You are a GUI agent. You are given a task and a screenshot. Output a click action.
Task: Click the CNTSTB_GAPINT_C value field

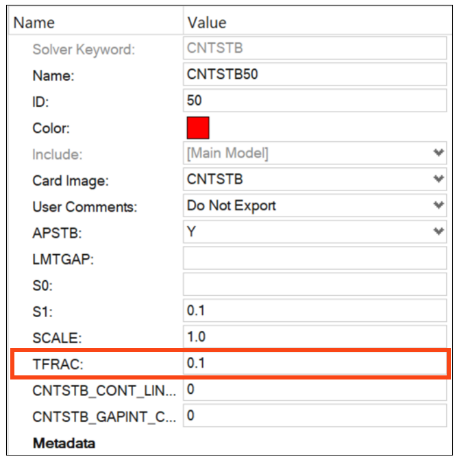(x=315, y=416)
